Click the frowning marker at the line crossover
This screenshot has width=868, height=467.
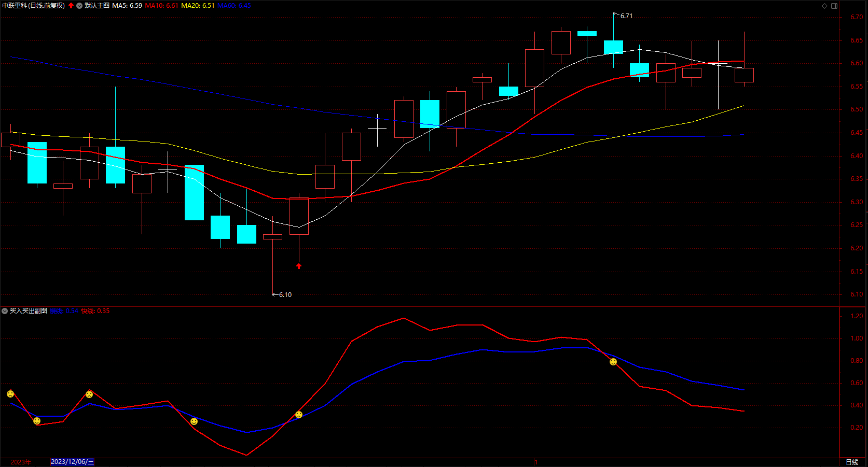[x=299, y=415]
